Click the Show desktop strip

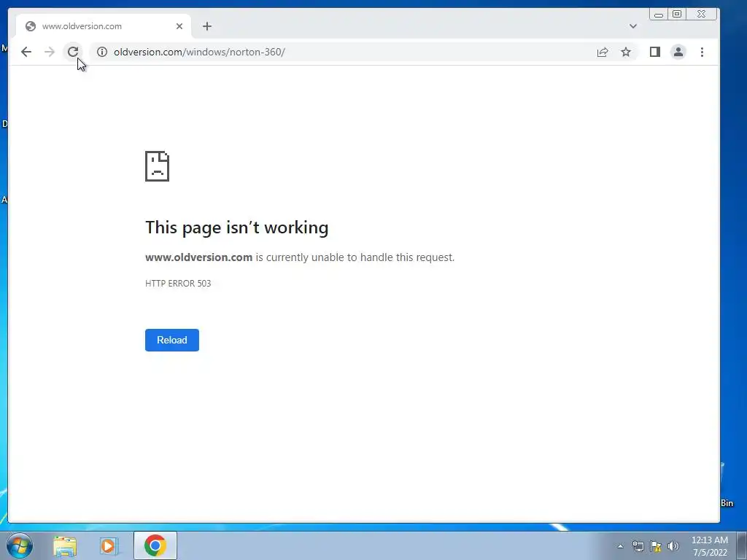(741, 545)
